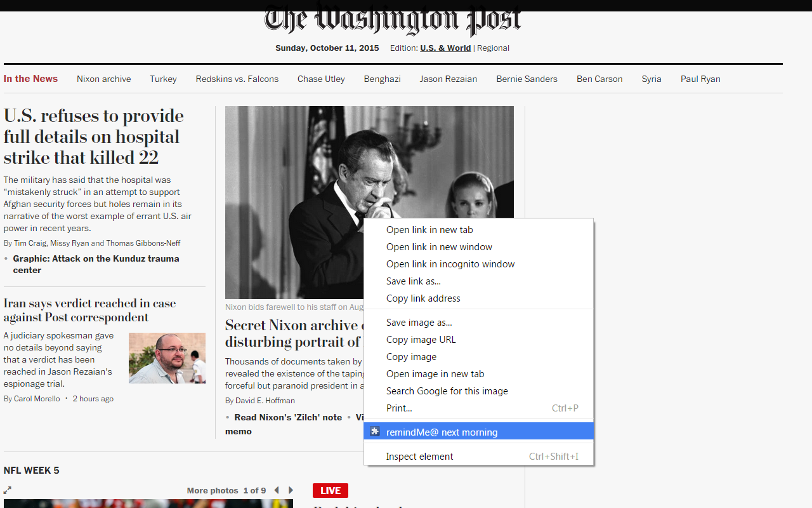Click the remindMe@ puzzle-piece extension icon
This screenshot has height=508, width=812.
click(375, 432)
